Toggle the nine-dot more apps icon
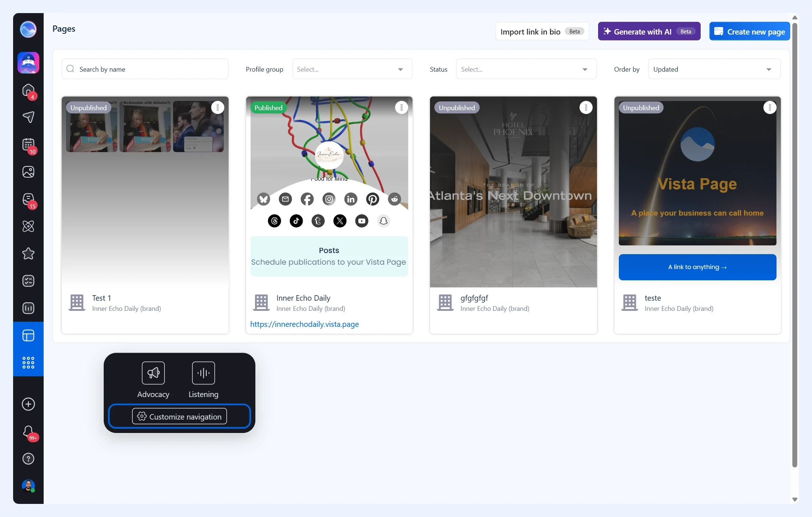812x517 pixels. (x=28, y=362)
